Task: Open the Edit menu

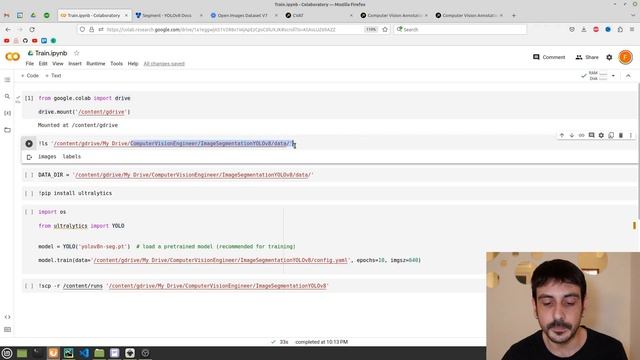Action: [43, 64]
